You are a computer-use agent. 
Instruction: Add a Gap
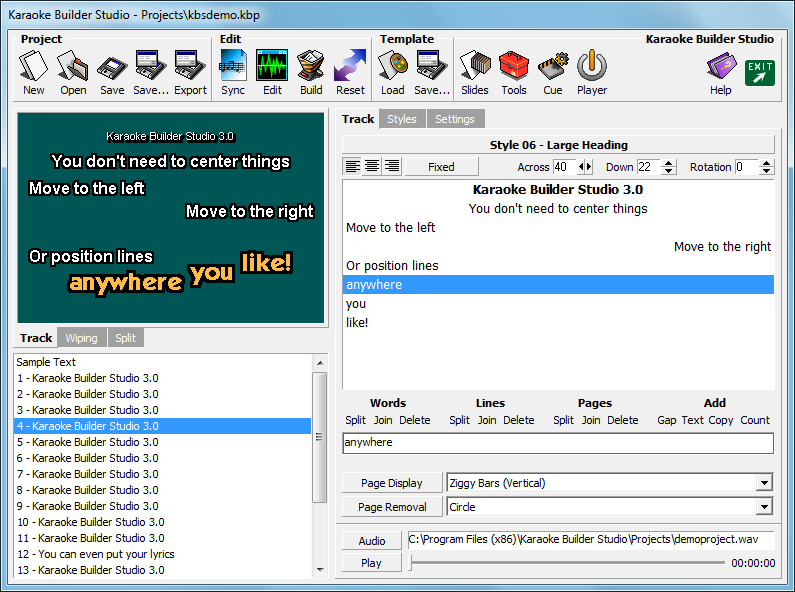[667, 420]
